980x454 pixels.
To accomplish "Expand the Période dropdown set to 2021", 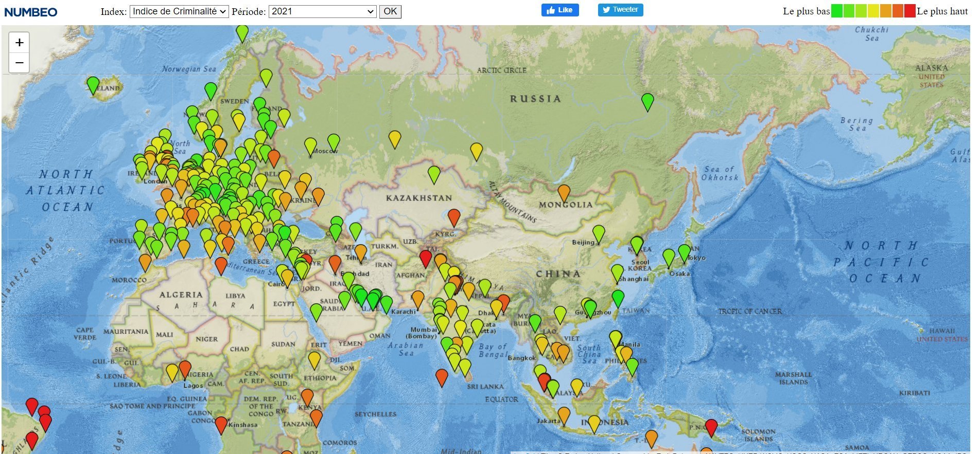I will 323,11.
